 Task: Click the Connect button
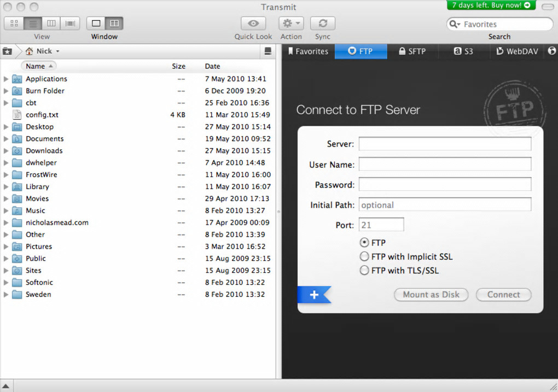[503, 295]
